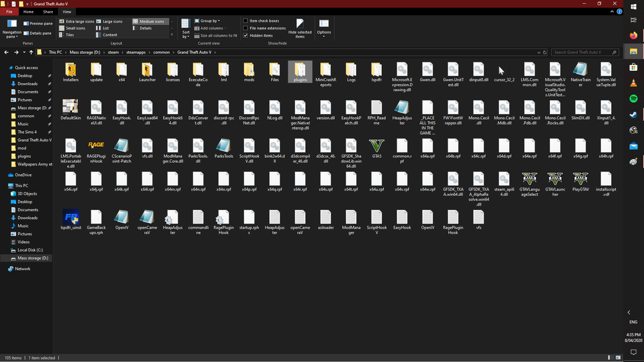The width and height of the screenshot is (644, 362).
Task: Launch Spotify from the taskbar
Action: click(633, 99)
